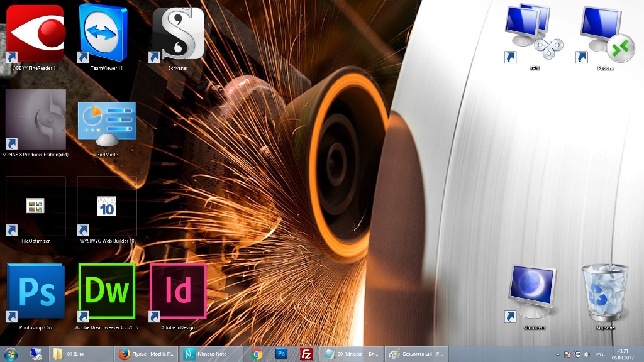Image resolution: width=644 pixels, height=362 pixels.
Task: Click the Adobe InDesign desktop shortcut
Action: click(x=178, y=292)
